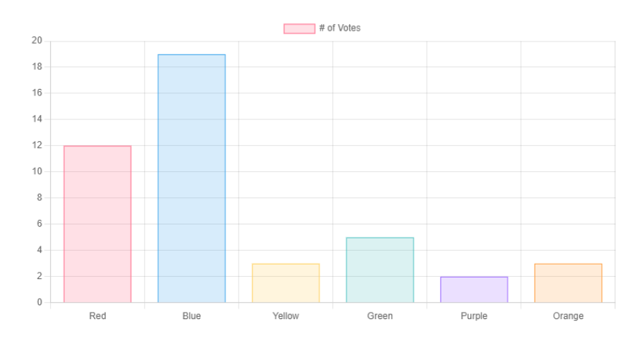Select the tall Blue bar
This screenshot has width=644, height=341.
(192, 179)
